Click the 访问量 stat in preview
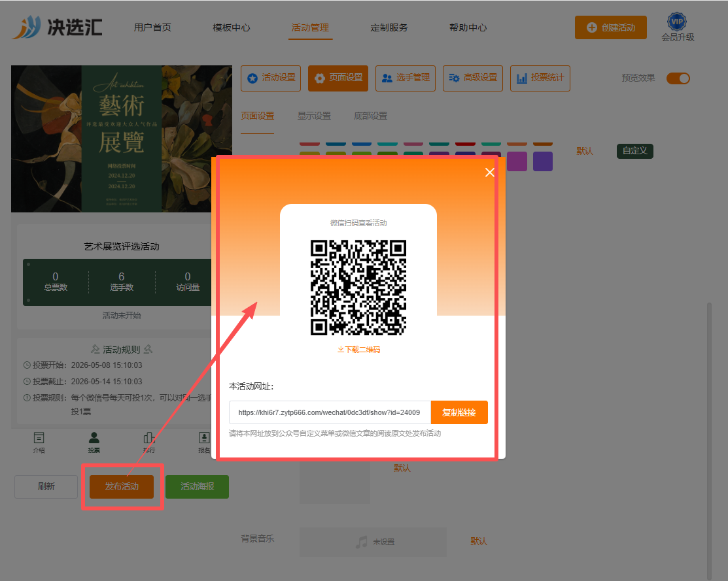The height and width of the screenshot is (581, 728). pyautogui.click(x=188, y=282)
